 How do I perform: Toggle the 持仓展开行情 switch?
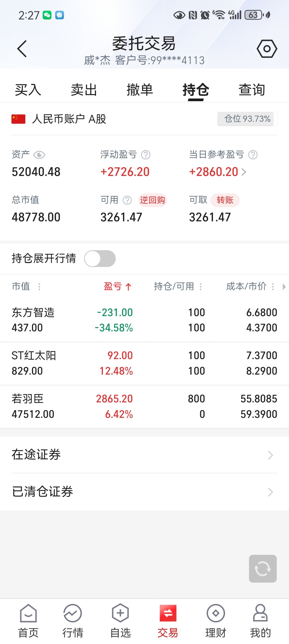click(x=100, y=258)
